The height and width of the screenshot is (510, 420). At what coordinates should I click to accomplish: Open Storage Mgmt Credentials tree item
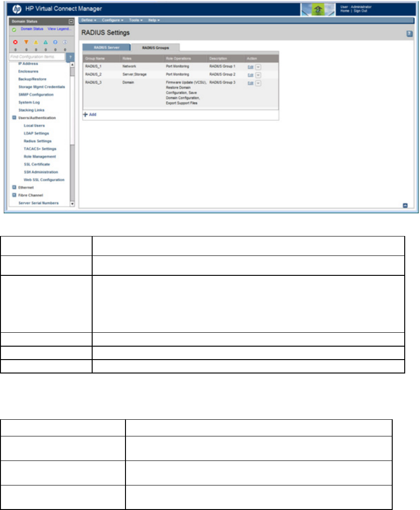pyautogui.click(x=42, y=87)
